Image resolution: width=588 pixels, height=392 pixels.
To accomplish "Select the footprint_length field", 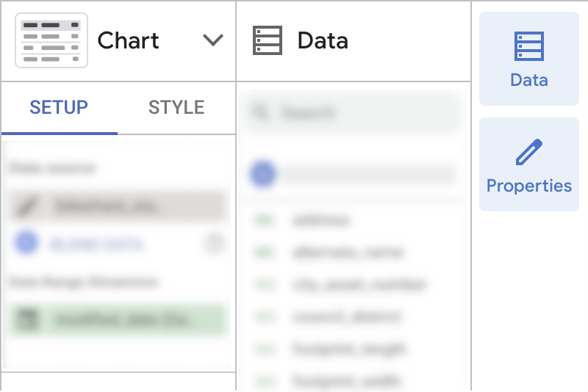I will point(348,349).
